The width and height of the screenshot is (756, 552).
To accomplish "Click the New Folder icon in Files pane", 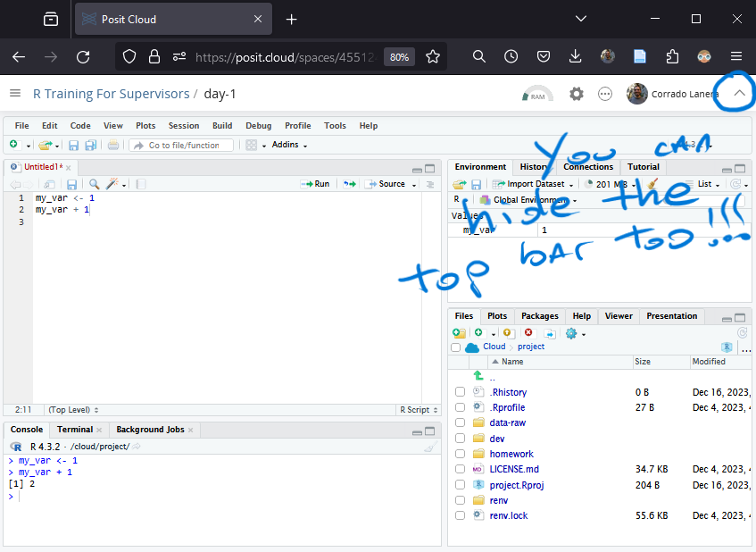I will coord(459,333).
